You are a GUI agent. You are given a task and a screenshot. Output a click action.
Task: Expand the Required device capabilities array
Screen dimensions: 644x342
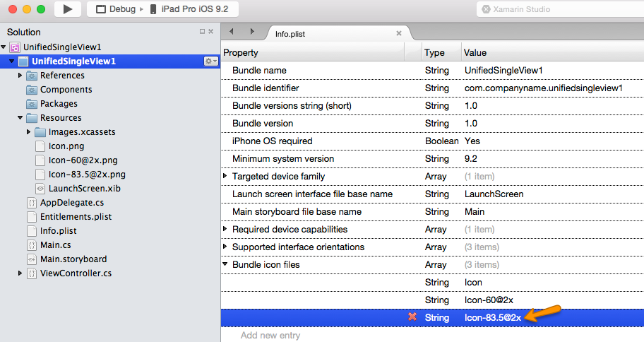225,228
